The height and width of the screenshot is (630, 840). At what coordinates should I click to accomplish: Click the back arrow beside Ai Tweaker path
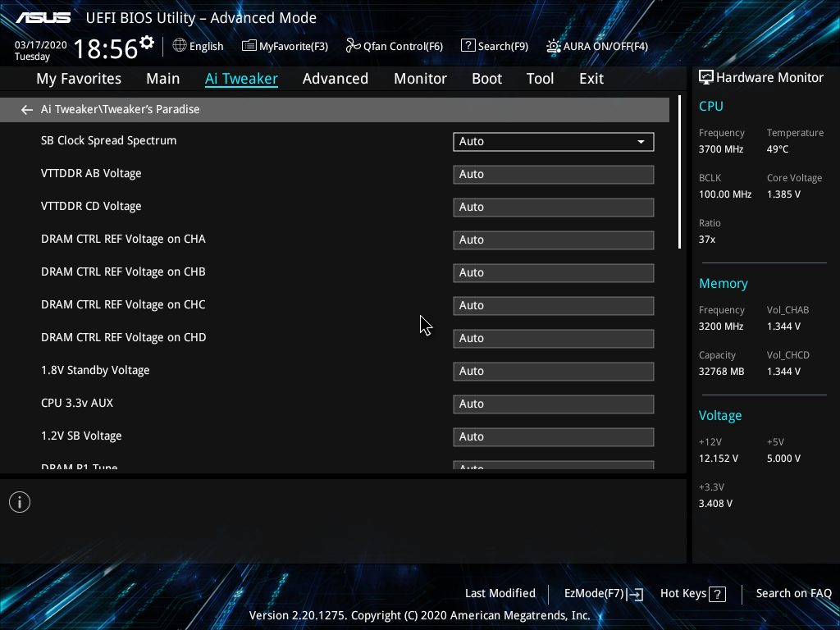[27, 110]
